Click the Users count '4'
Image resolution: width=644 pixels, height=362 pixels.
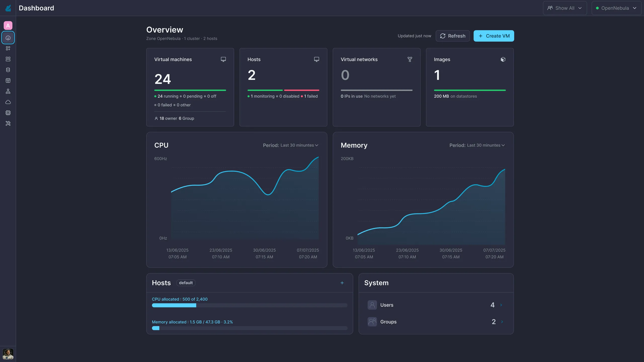tap(493, 305)
